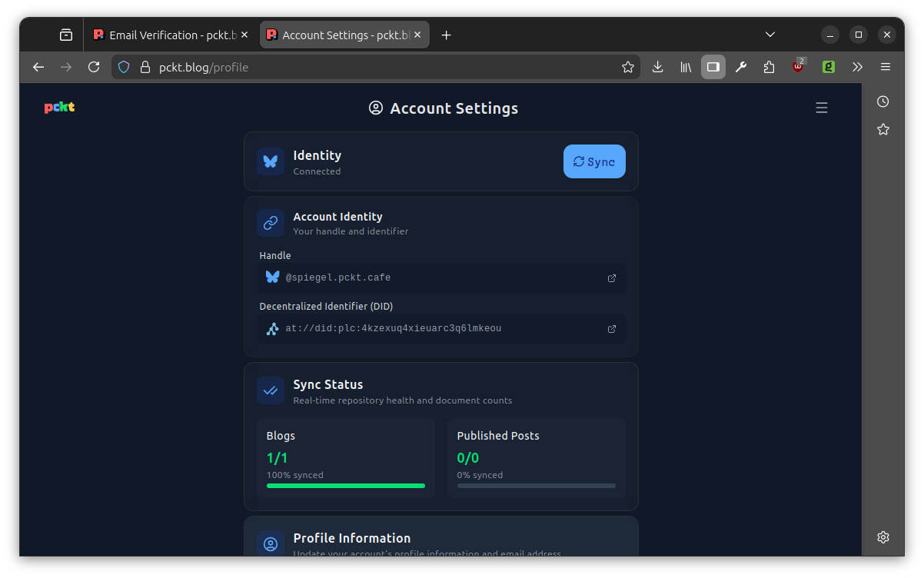Screen dimensions: 924x578
Task: Click the Sync Status checkmark icon
Action: (x=270, y=390)
